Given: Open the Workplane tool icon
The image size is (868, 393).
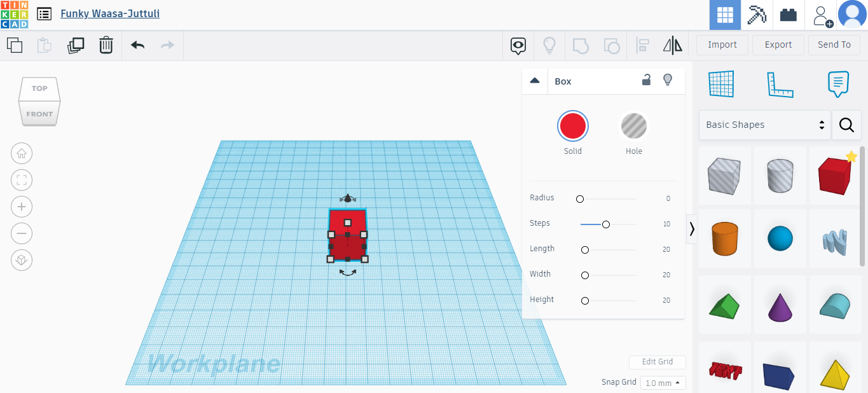Looking at the screenshot, I should point(721,84).
